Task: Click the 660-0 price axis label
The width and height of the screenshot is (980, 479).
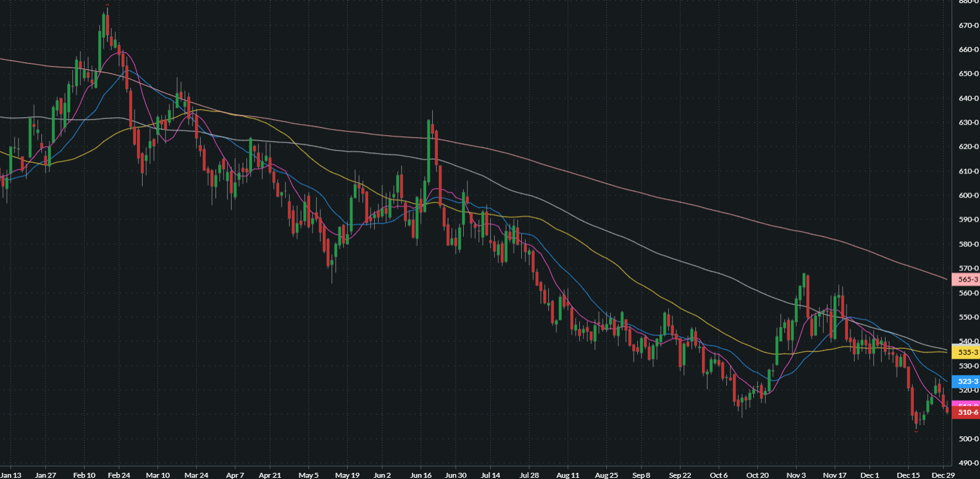Action: point(968,50)
